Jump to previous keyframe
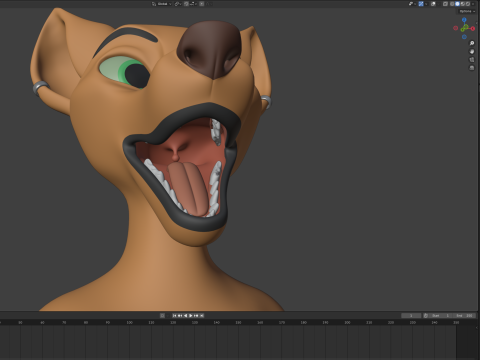This screenshot has height=360, width=480. pyautogui.click(x=180, y=315)
